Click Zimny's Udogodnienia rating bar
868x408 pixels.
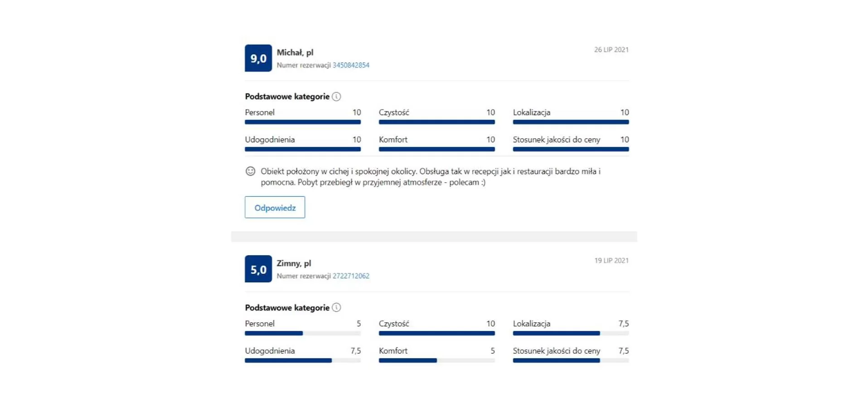click(303, 360)
